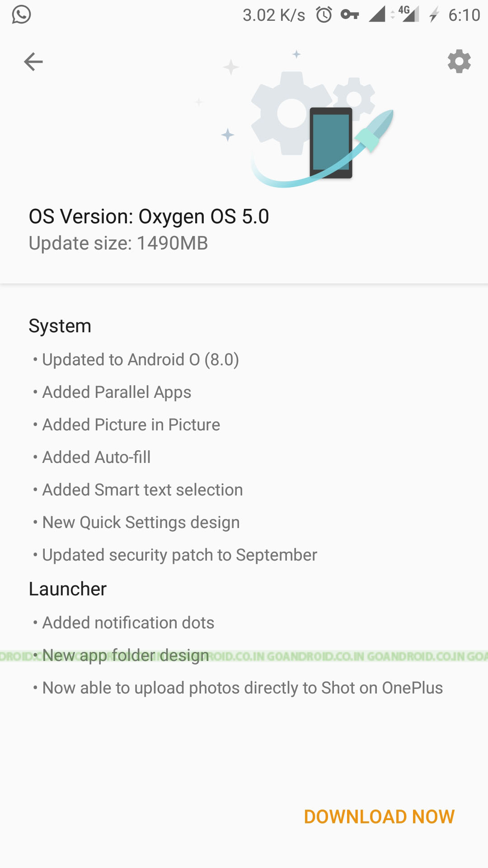
Task: Tap Update size: 1490MB text
Action: [118, 243]
